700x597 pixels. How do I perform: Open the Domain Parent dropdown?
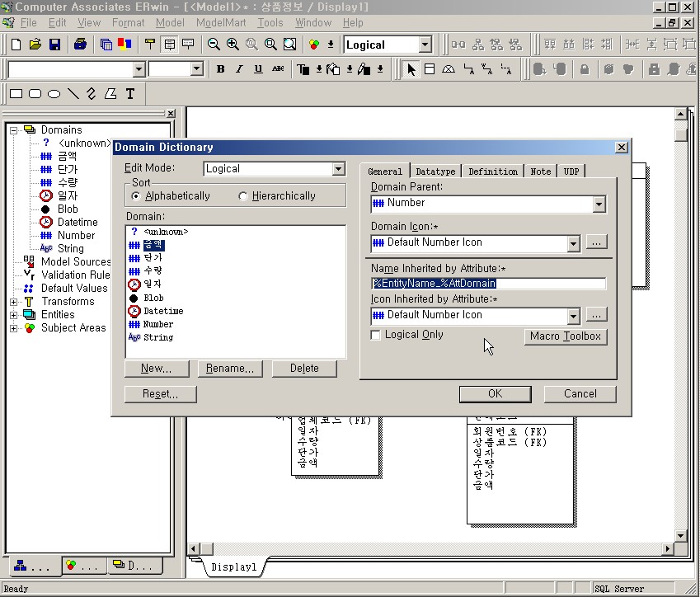click(599, 204)
